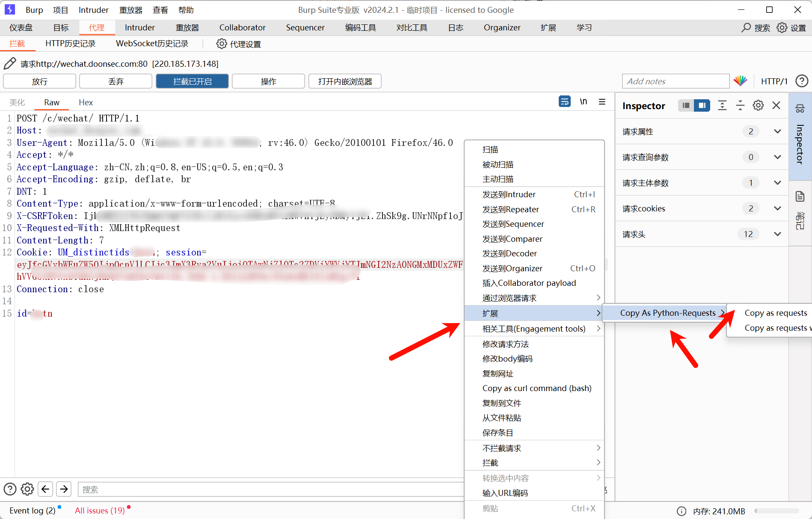Open the search magnifier in top bar
Image resolution: width=812 pixels, height=519 pixels.
pyautogui.click(x=746, y=27)
